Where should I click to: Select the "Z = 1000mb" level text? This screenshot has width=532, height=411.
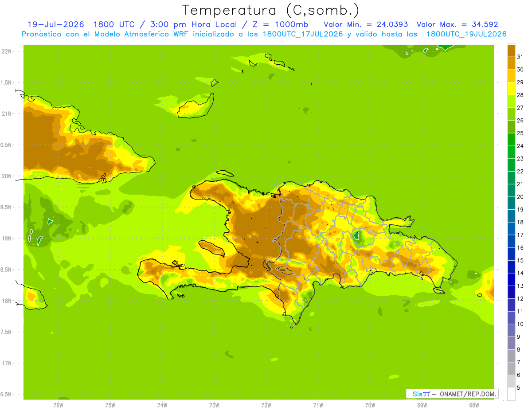(281, 24)
